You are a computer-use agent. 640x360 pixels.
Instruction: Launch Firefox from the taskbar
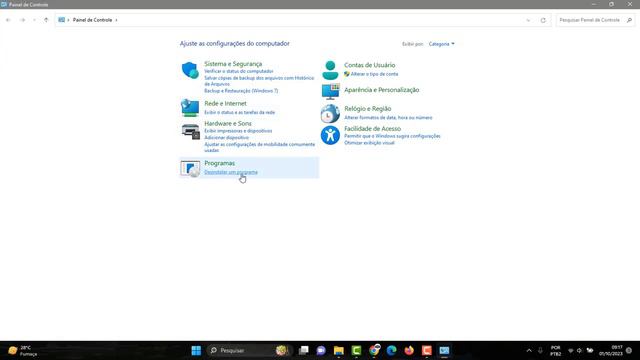(409, 351)
